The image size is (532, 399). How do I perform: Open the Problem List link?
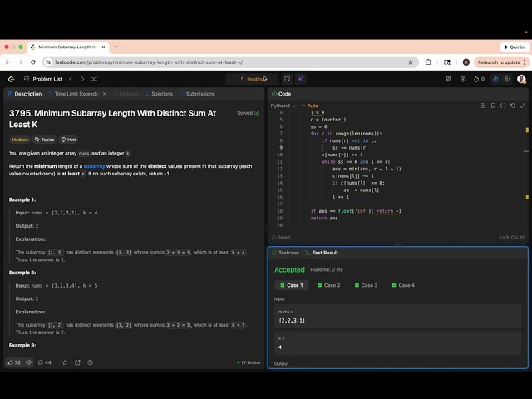click(47, 79)
